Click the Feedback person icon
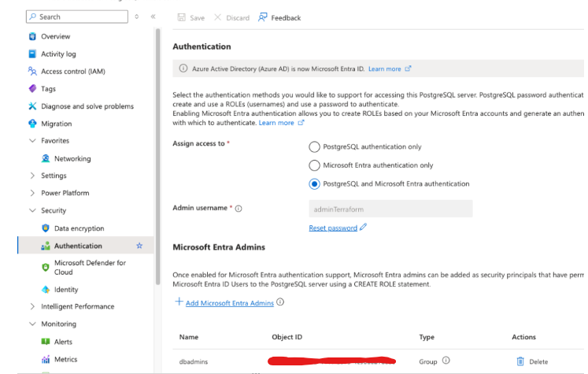The image size is (588, 374). (262, 17)
